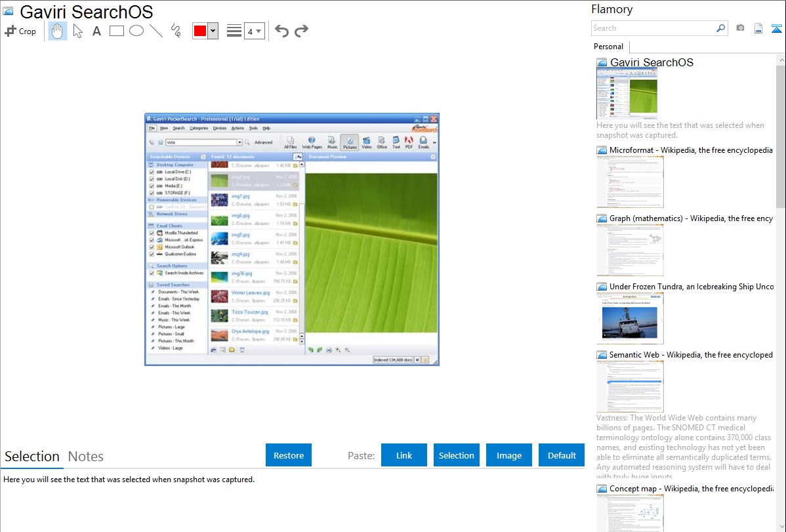Screen dimensions: 786x532
Task: Paste as Image
Action: point(509,455)
